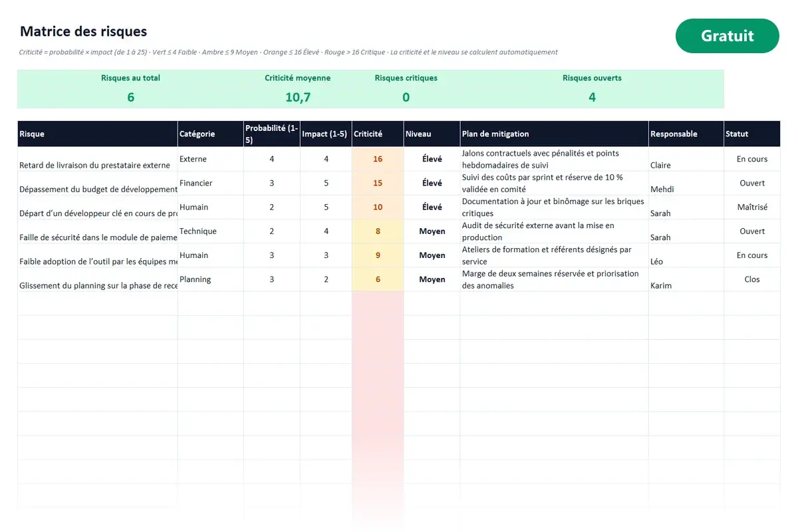798x532 pixels.
Task: Select the Plan de mitigation header
Action: (x=554, y=134)
